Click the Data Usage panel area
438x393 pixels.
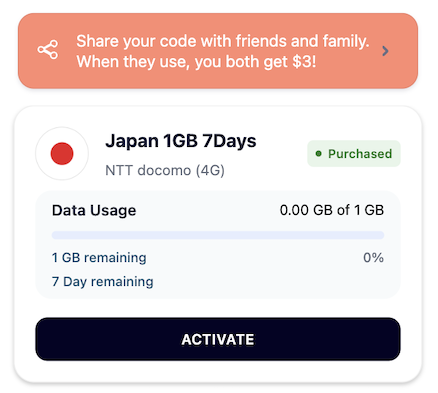pyautogui.click(x=218, y=245)
